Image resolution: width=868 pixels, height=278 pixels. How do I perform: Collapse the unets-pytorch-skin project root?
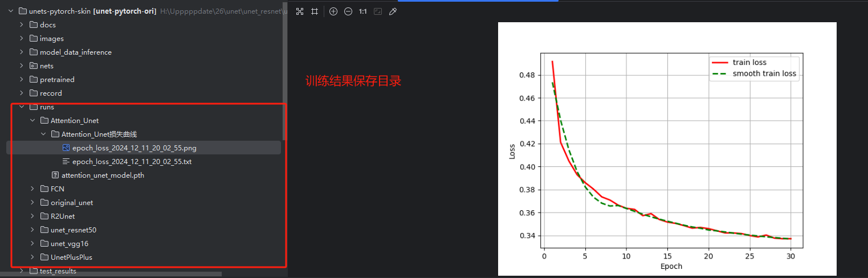(x=11, y=11)
